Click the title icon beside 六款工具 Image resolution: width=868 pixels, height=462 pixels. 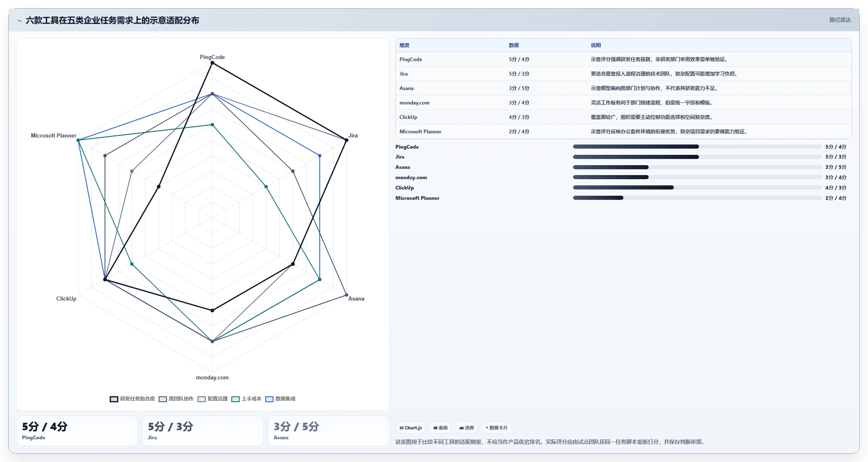pos(19,21)
